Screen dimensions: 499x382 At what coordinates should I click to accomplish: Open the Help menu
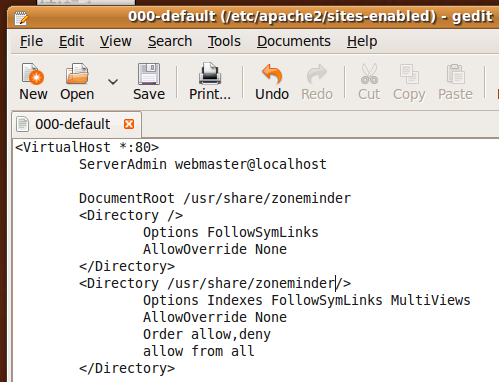click(x=362, y=41)
